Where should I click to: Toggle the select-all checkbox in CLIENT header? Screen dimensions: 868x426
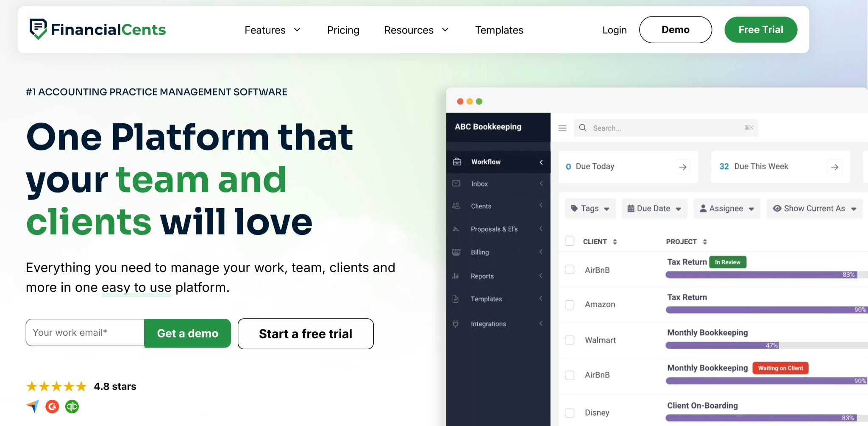tap(570, 241)
